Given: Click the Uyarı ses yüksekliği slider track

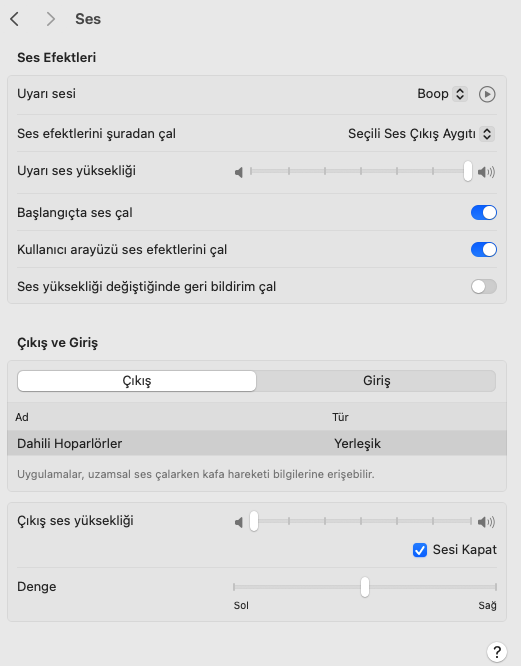Looking at the screenshot, I should click(x=361, y=171).
